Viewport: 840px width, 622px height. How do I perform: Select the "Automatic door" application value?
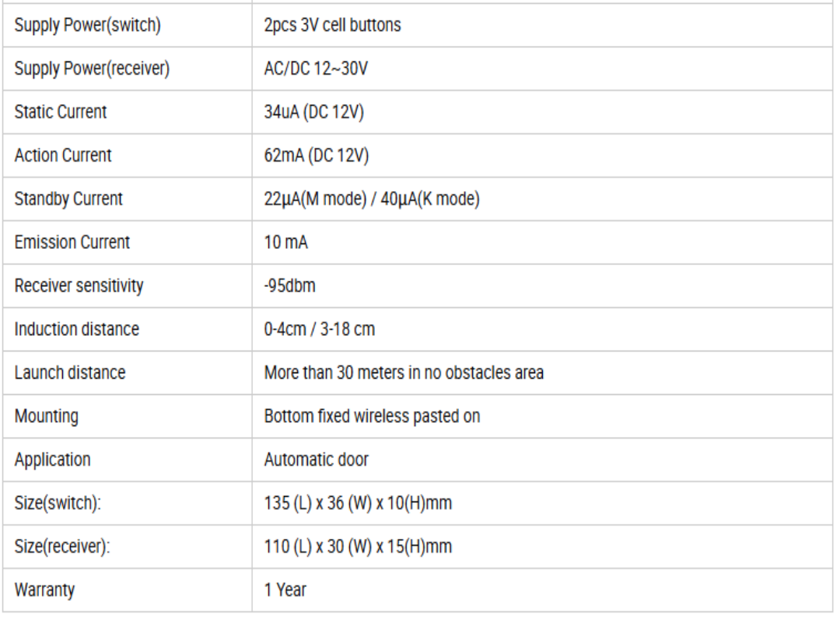click(x=317, y=460)
